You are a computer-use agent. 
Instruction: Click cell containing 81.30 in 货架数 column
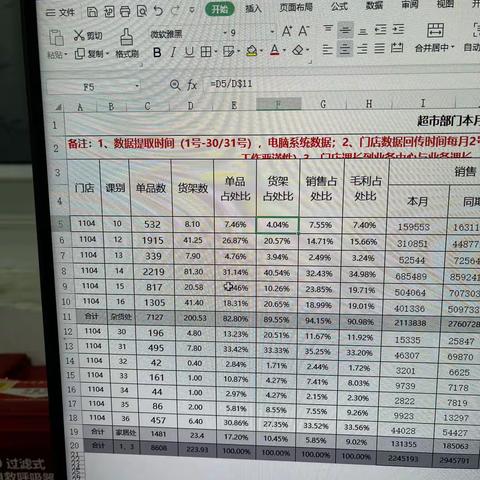(193, 272)
